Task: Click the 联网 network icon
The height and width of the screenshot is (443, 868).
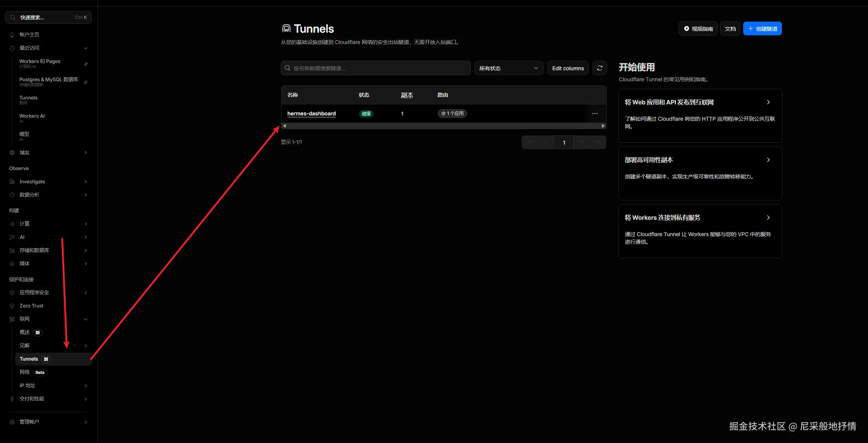Action: coord(12,319)
